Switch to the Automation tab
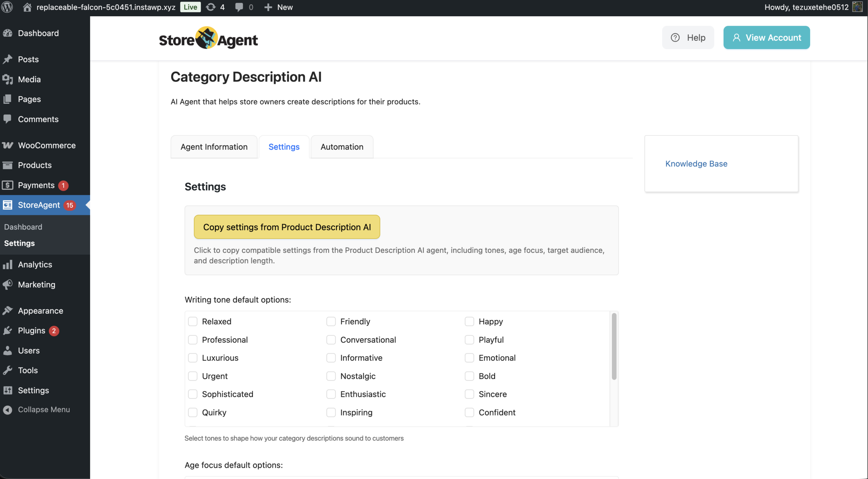Screen dimensions: 868x479 click(342, 147)
